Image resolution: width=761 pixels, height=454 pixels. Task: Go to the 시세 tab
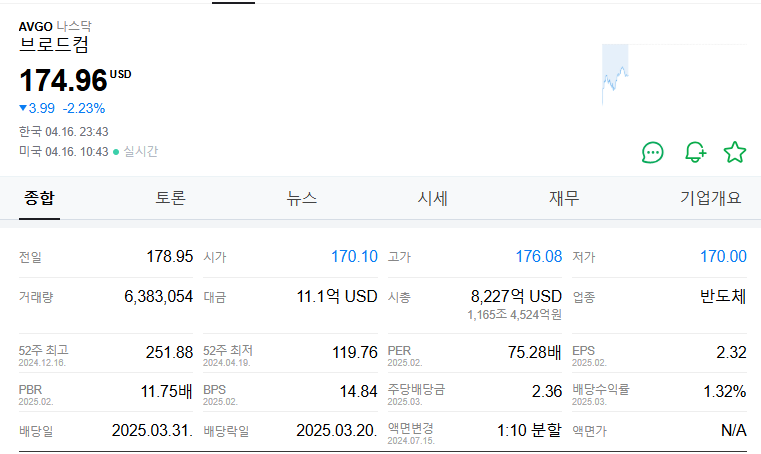432,198
